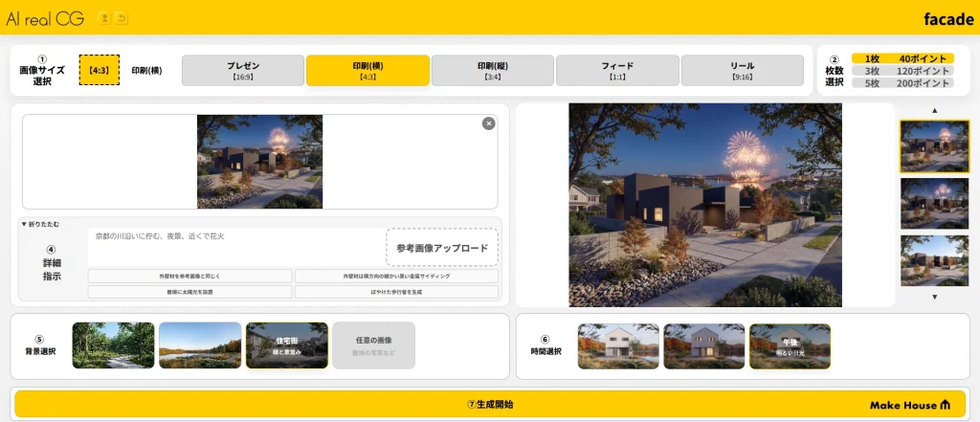Select the 任意の画像 custom background option
The width and height of the screenshot is (980, 422).
pyautogui.click(x=373, y=345)
